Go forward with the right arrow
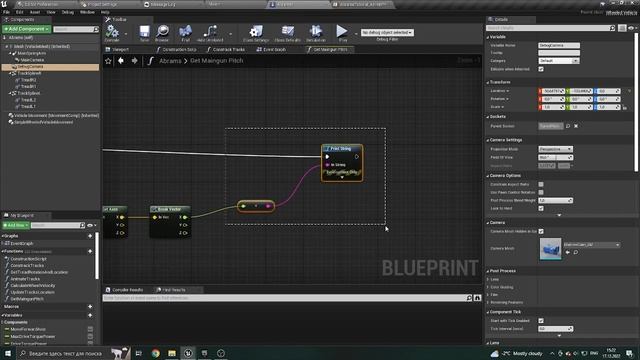The image size is (640, 360). click(x=134, y=60)
